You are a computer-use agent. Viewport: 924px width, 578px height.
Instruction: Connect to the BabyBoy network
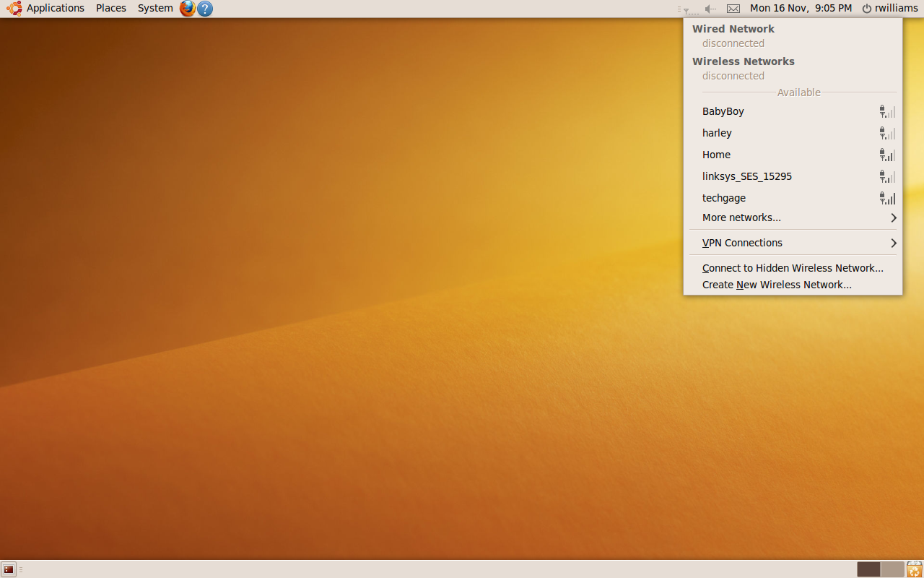tap(793, 111)
